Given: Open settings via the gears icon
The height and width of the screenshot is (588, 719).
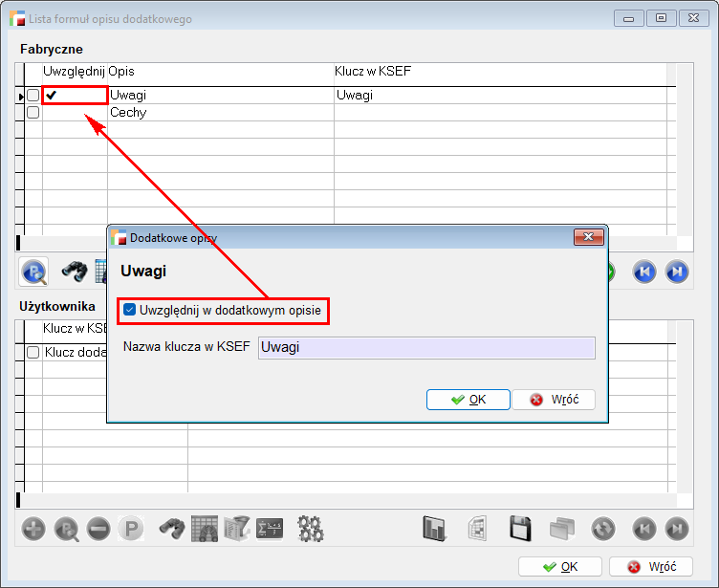Looking at the screenshot, I should 311,528.
